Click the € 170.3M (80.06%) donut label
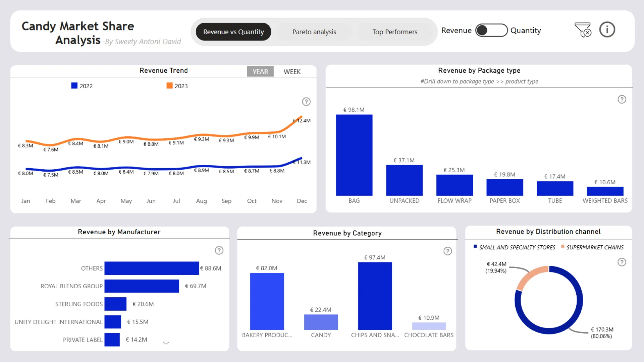This screenshot has height=362, width=644. [x=602, y=333]
